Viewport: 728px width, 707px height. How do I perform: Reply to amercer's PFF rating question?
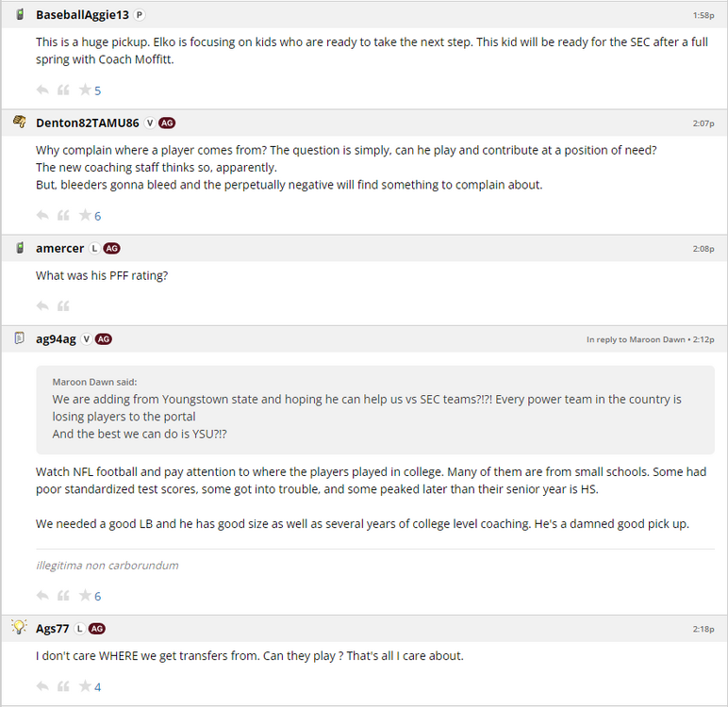click(x=42, y=306)
